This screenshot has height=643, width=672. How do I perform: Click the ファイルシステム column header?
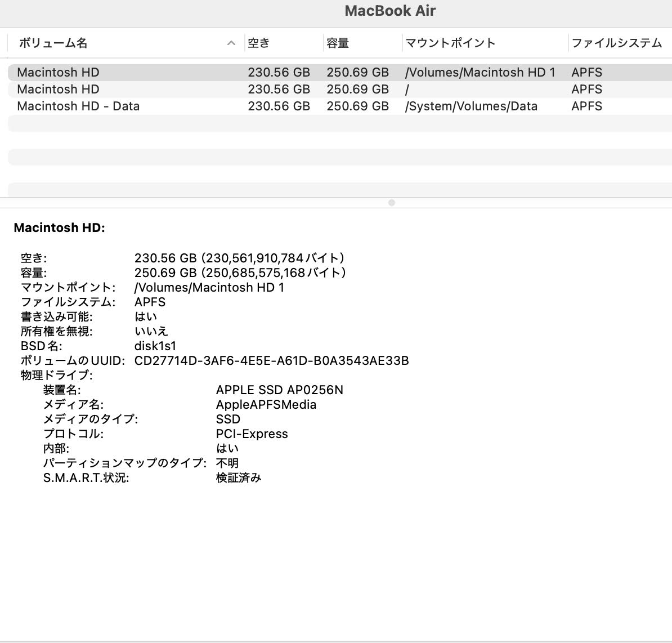(617, 43)
